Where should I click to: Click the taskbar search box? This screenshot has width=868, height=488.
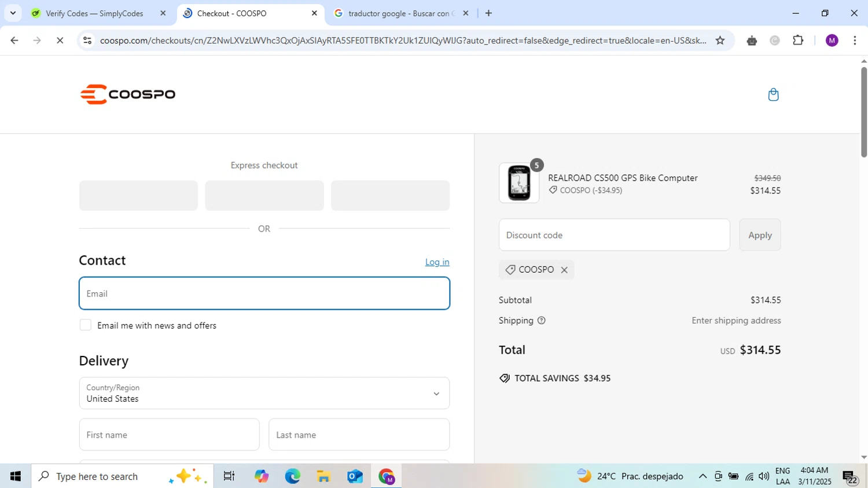(122, 476)
